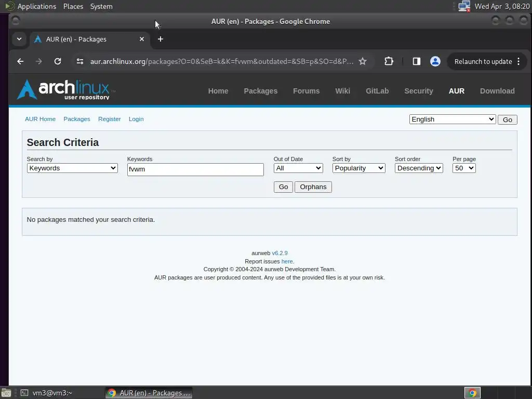Screen dimensions: 532x399
Task: Click the Keywords field containing fvwm
Action: (195, 169)
